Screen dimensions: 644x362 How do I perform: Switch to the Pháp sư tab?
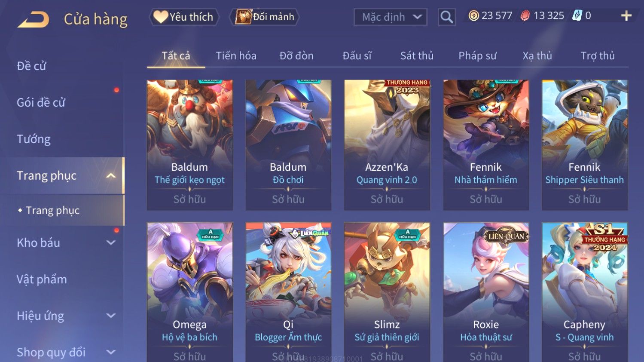click(x=477, y=55)
